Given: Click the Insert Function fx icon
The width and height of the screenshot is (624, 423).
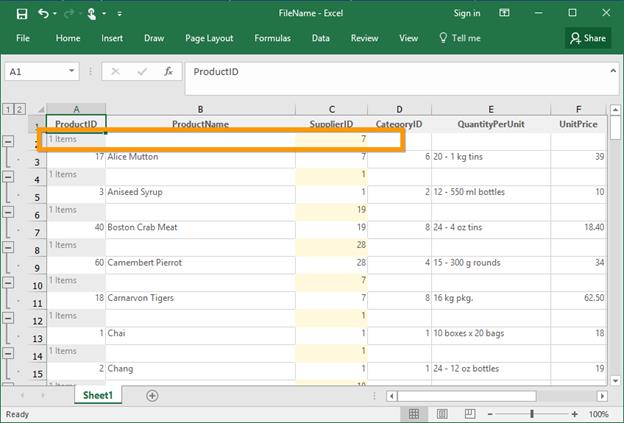Looking at the screenshot, I should (x=168, y=71).
